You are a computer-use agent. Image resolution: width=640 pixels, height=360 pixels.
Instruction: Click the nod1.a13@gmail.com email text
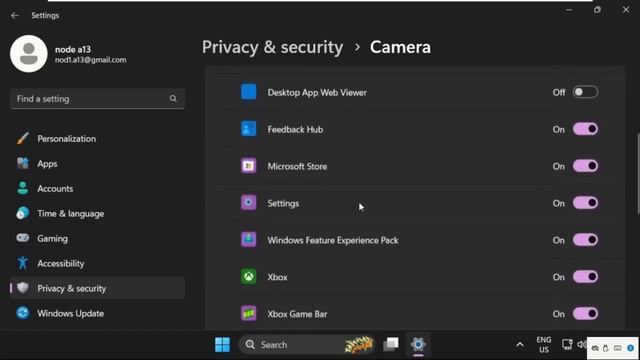[91, 60]
